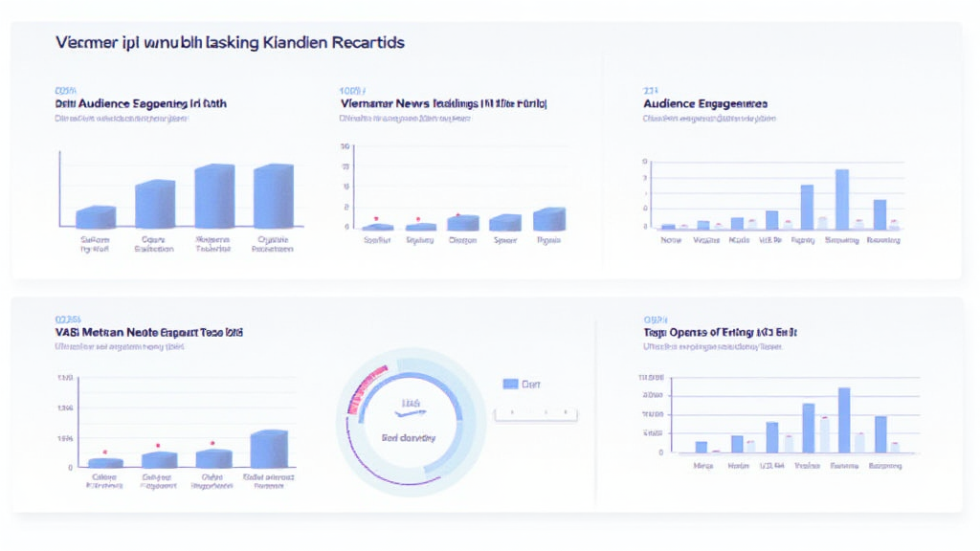Image resolution: width=980 pixels, height=551 pixels.
Task: Open the Audience Engagement chart title in top-right card
Action: (x=704, y=103)
